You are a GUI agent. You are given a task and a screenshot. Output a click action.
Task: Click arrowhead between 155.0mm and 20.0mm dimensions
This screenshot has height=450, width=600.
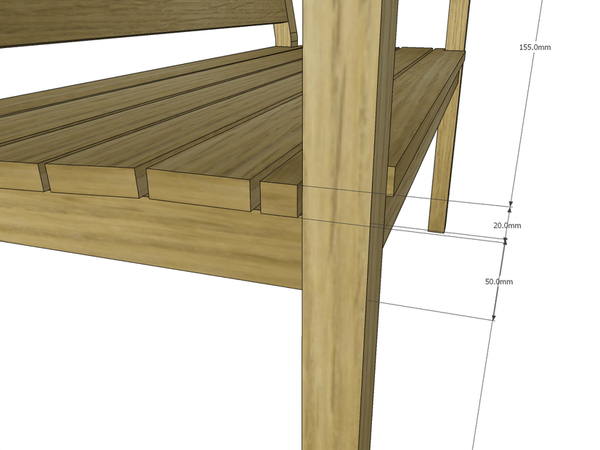coord(510,207)
